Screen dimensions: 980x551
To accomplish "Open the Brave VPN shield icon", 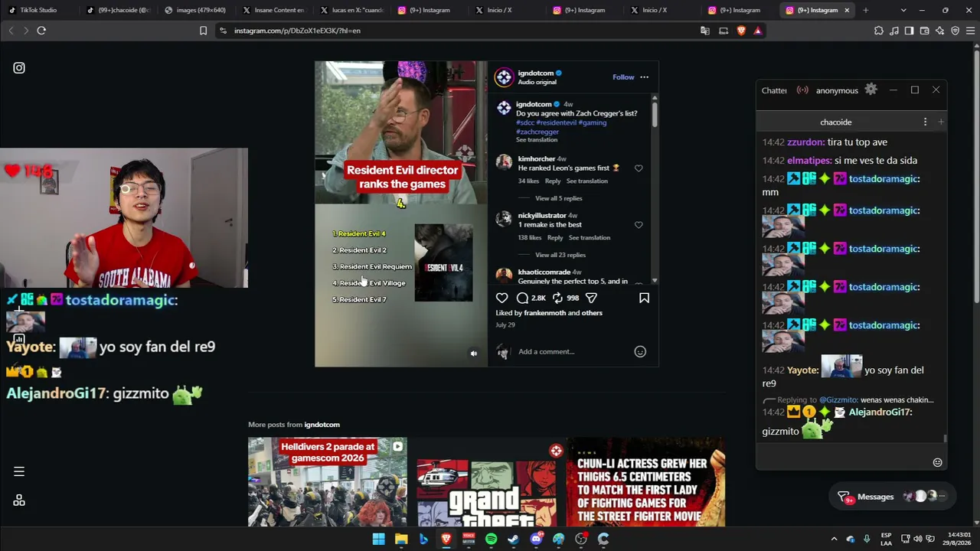I will click(x=955, y=31).
